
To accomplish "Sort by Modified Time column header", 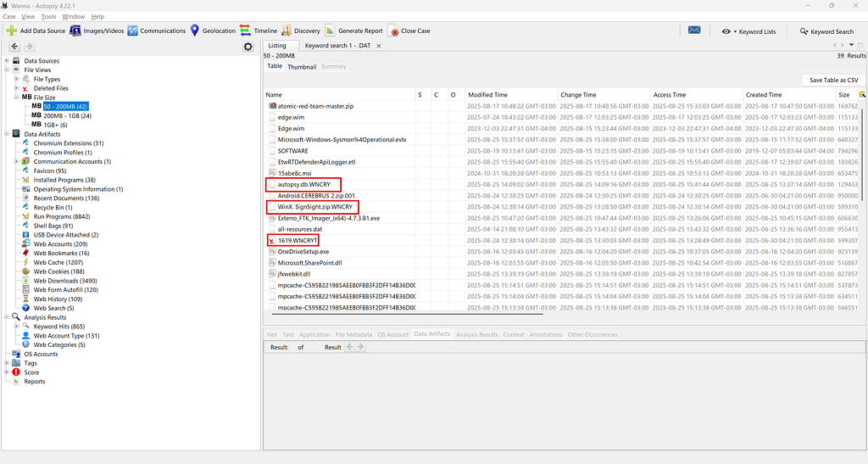I will [510, 95].
